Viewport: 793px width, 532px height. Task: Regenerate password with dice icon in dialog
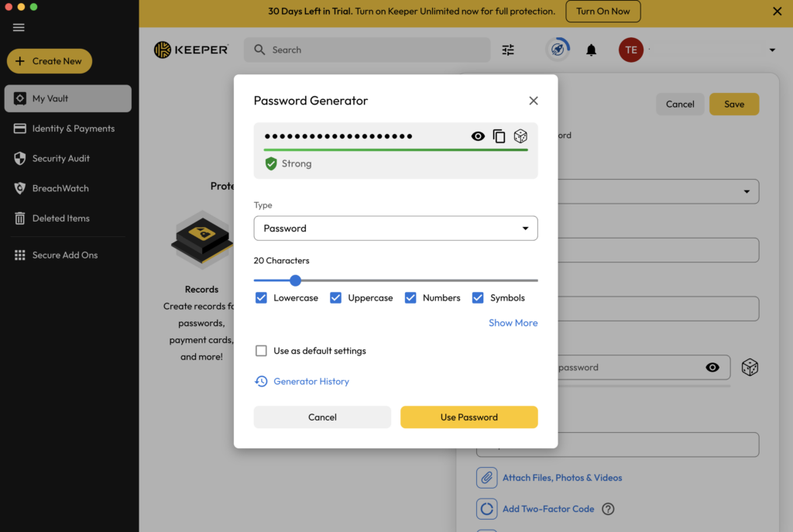(x=520, y=136)
